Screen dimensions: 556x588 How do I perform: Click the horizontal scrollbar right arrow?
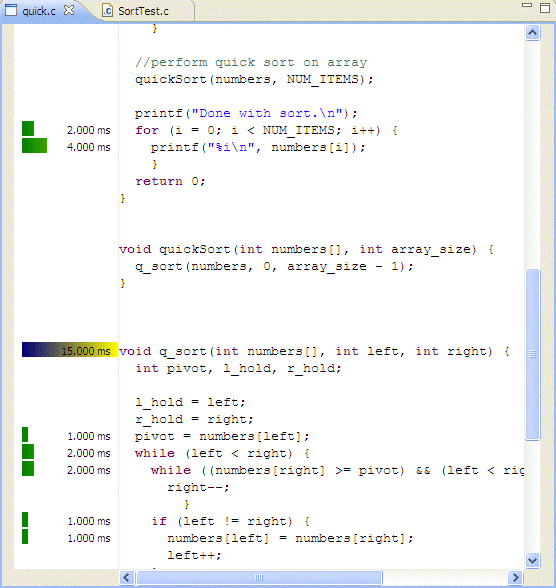click(x=516, y=578)
